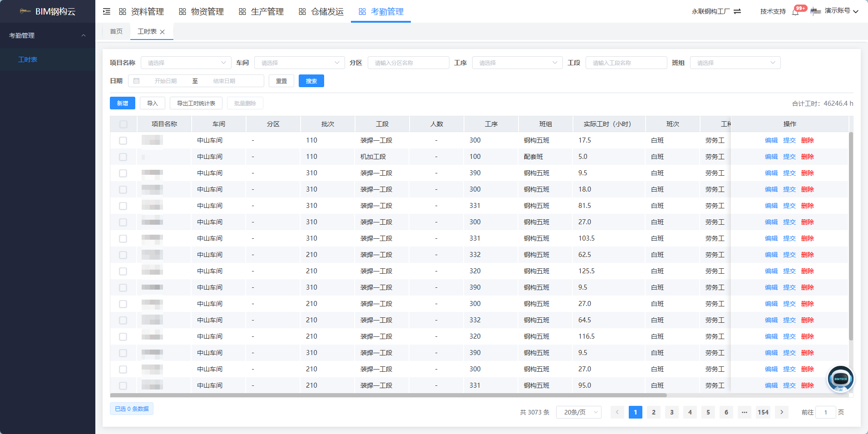Open the notification bell icon
This screenshot has height=434, width=868.
click(795, 12)
